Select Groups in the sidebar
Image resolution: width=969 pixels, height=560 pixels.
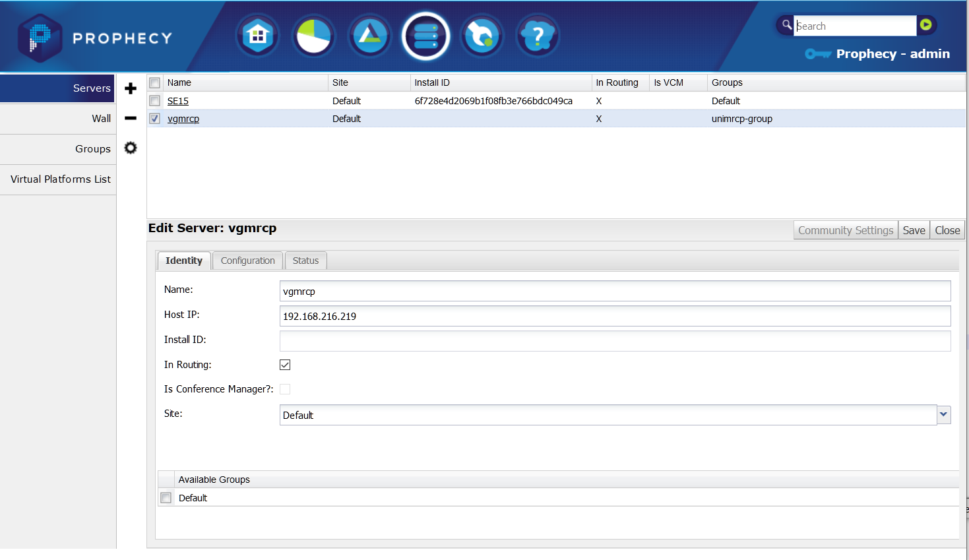(x=58, y=149)
